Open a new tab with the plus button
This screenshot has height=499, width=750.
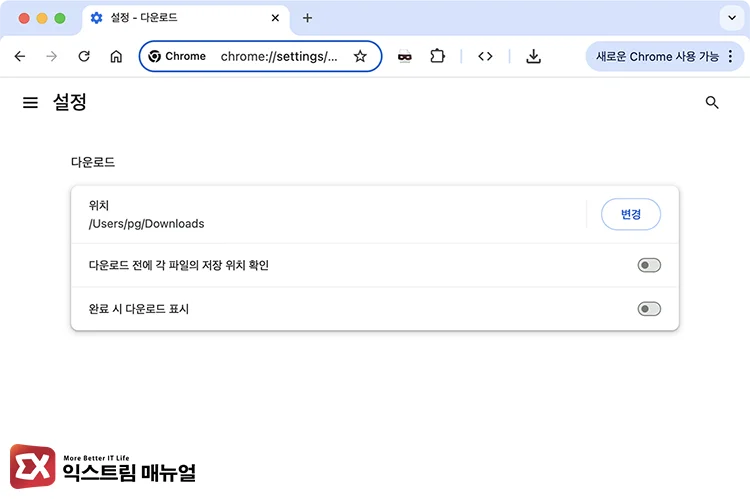(x=308, y=18)
